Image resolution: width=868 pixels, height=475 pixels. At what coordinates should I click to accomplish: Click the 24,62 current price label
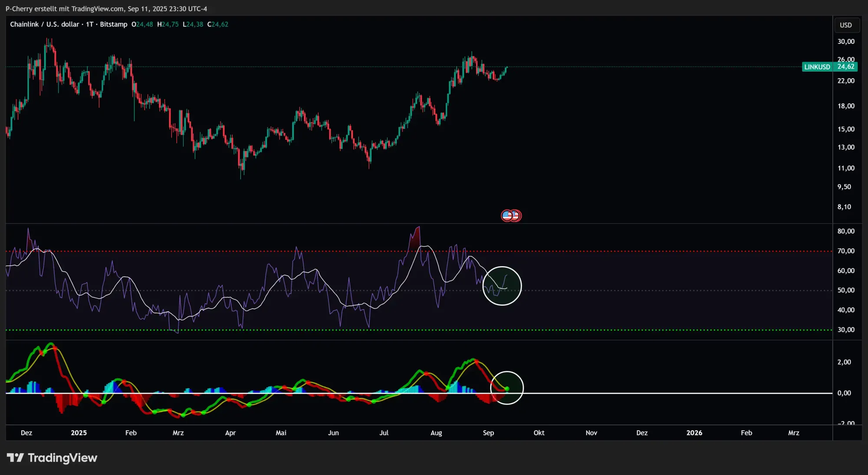(846, 67)
